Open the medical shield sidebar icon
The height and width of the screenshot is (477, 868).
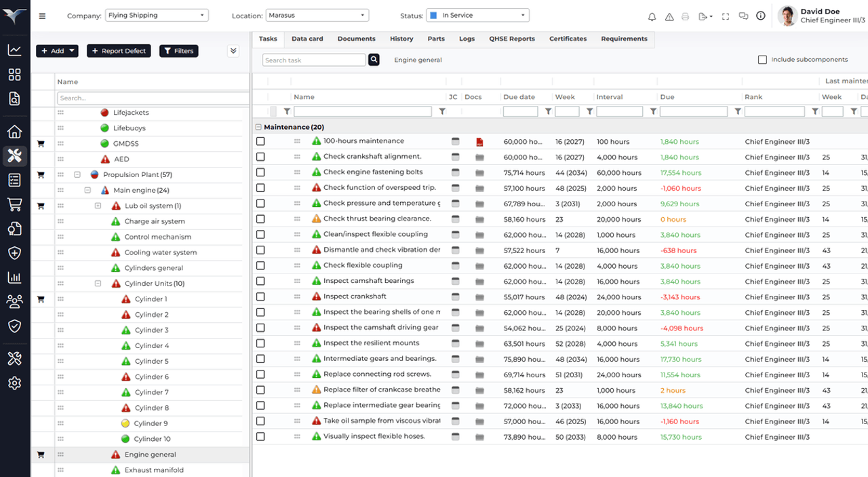(x=14, y=252)
